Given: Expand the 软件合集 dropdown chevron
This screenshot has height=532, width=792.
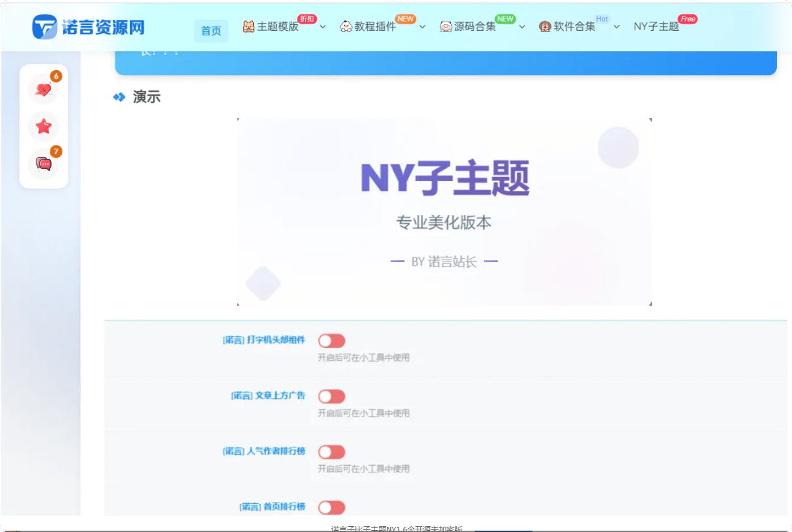Looking at the screenshot, I should tap(617, 28).
